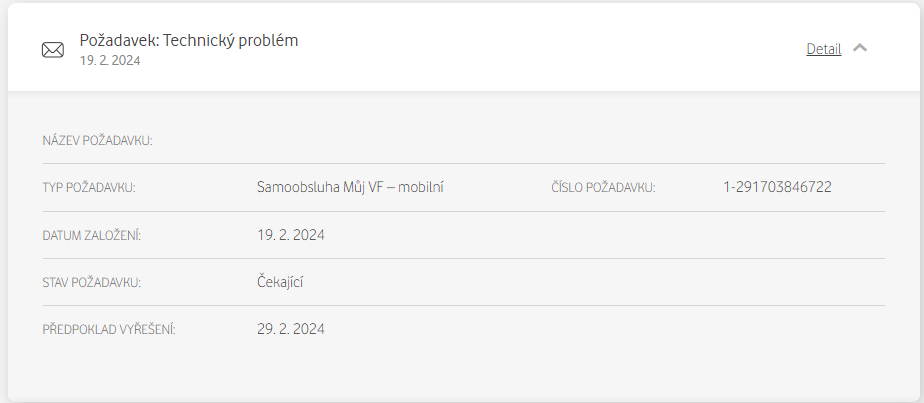924x403 pixels.
Task: Select the 'Samoobsluha Můj VF – mobilní' value
Action: (350, 187)
